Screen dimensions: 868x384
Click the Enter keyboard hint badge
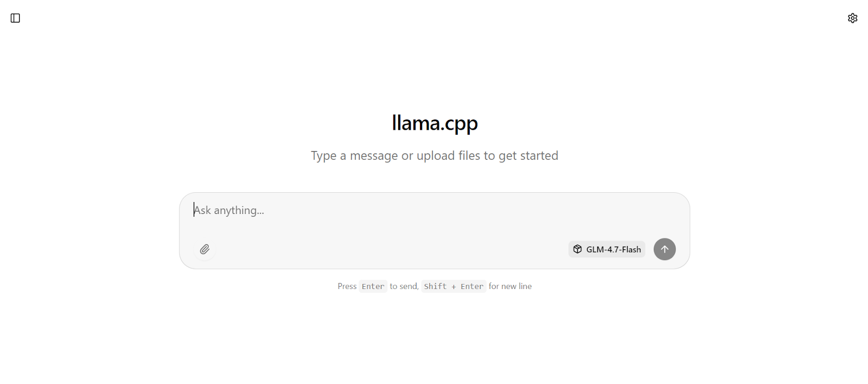(x=373, y=286)
